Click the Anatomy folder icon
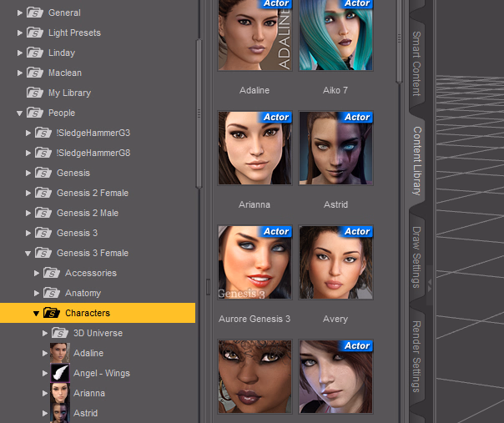 pos(52,293)
